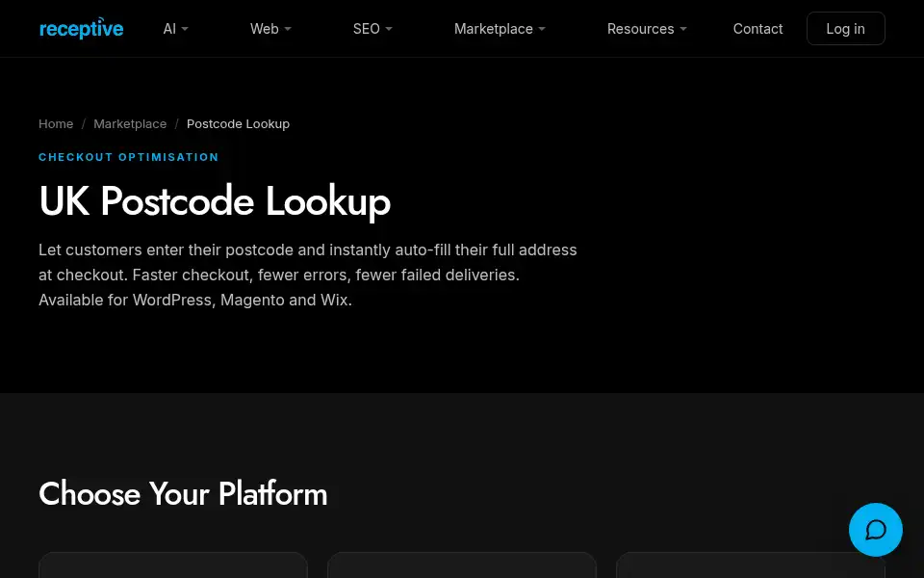Expand the Marketplace dropdown arrow in navbar
This screenshot has width=924, height=578.
[x=542, y=29]
